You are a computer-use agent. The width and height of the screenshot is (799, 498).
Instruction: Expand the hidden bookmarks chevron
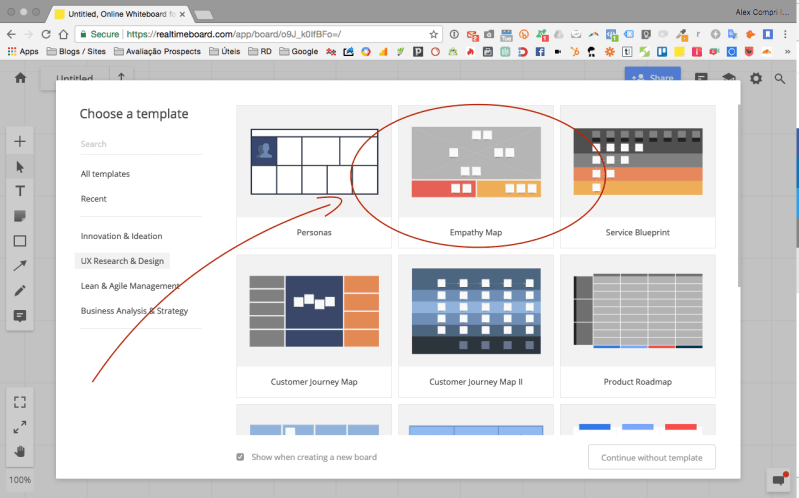click(787, 51)
